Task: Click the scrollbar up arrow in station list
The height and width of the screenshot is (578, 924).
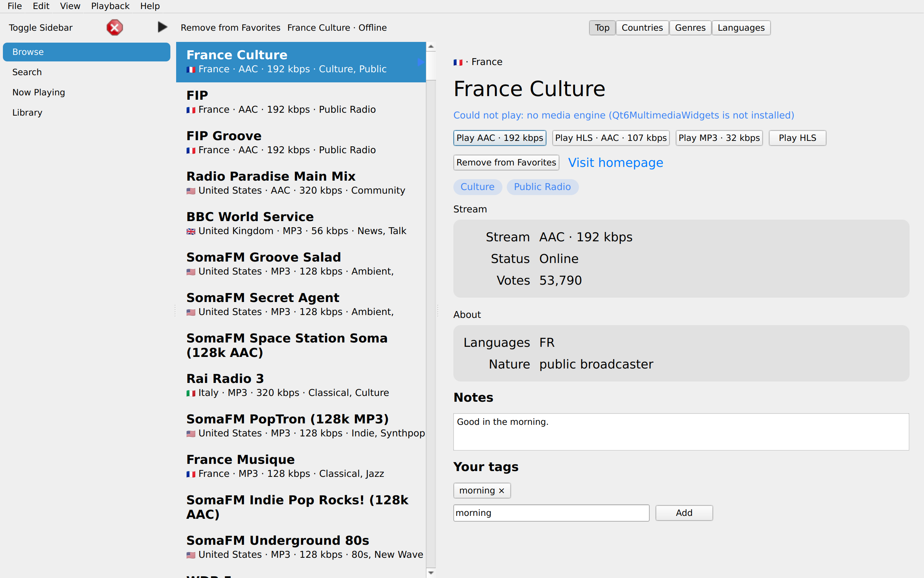Action: 431,47
